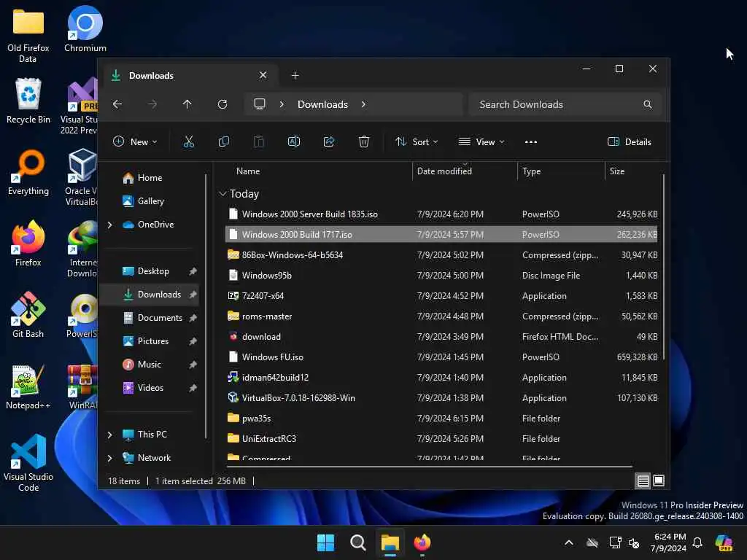Open the New item dropdown
Screen dimensions: 747x560
(x=135, y=142)
